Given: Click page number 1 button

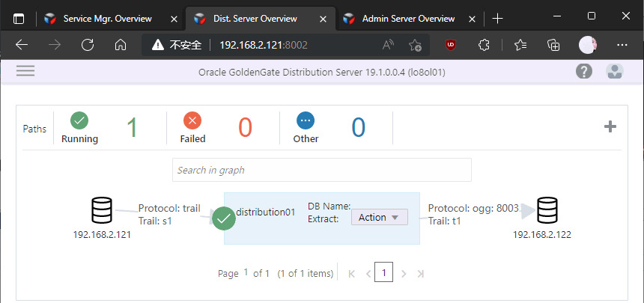Looking at the screenshot, I should point(384,273).
